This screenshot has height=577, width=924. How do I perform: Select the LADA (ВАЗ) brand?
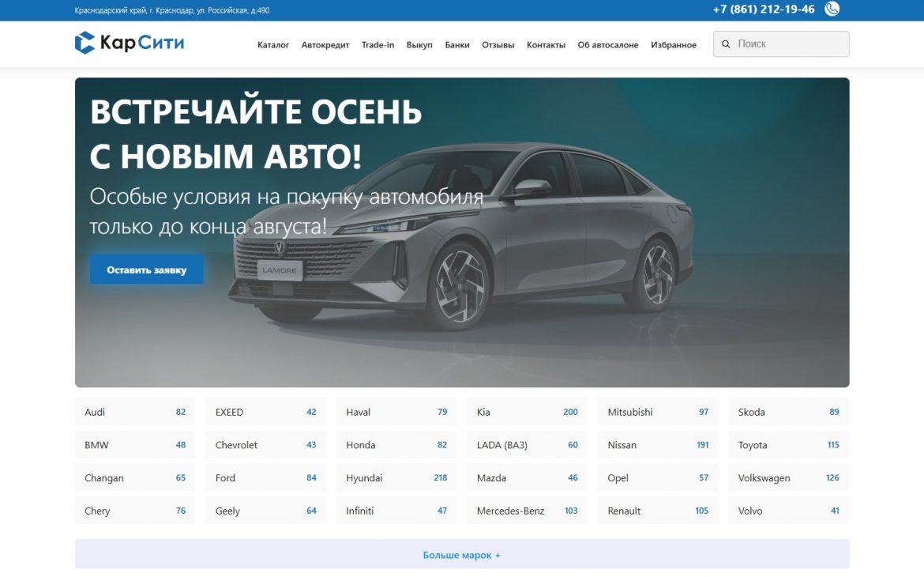[x=528, y=445]
